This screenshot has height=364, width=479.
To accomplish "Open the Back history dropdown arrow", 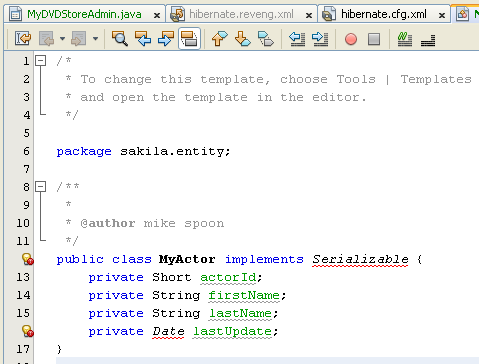I will click(62, 39).
